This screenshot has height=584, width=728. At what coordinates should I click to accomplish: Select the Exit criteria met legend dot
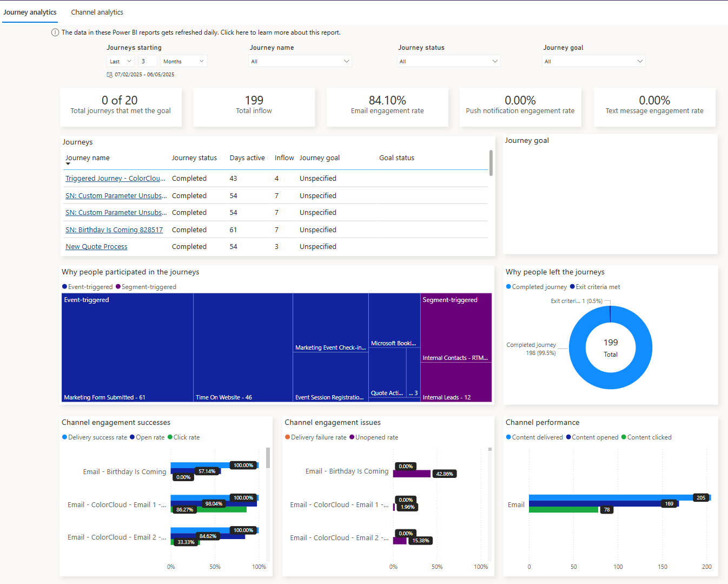point(572,287)
